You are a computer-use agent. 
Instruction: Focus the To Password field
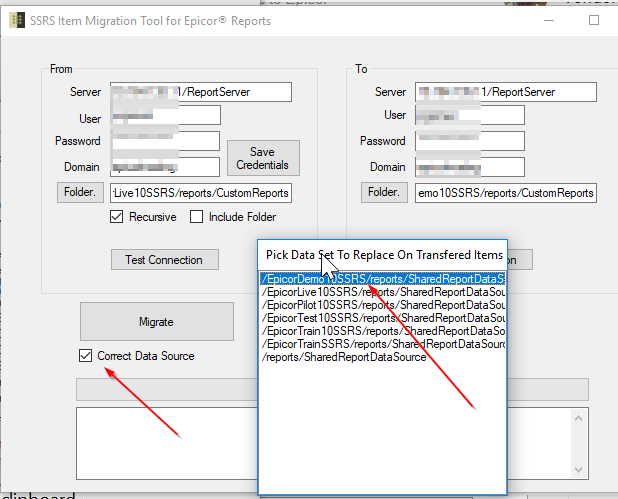tap(470, 141)
